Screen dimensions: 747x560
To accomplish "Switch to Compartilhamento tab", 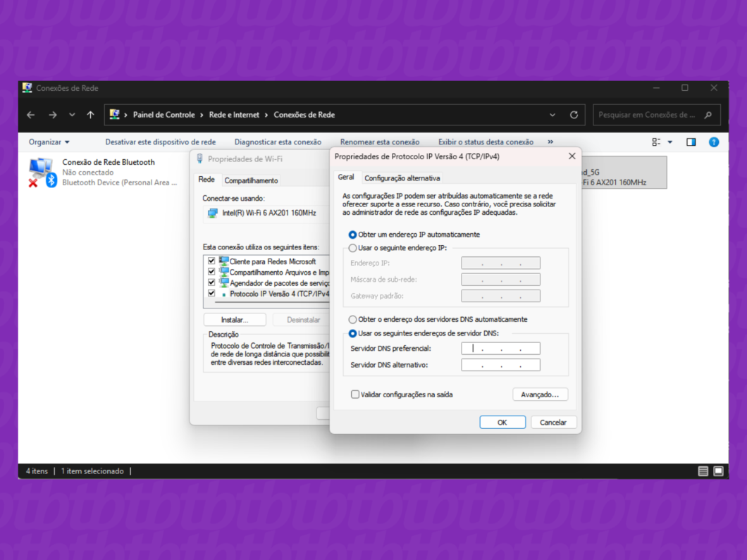I will click(251, 180).
